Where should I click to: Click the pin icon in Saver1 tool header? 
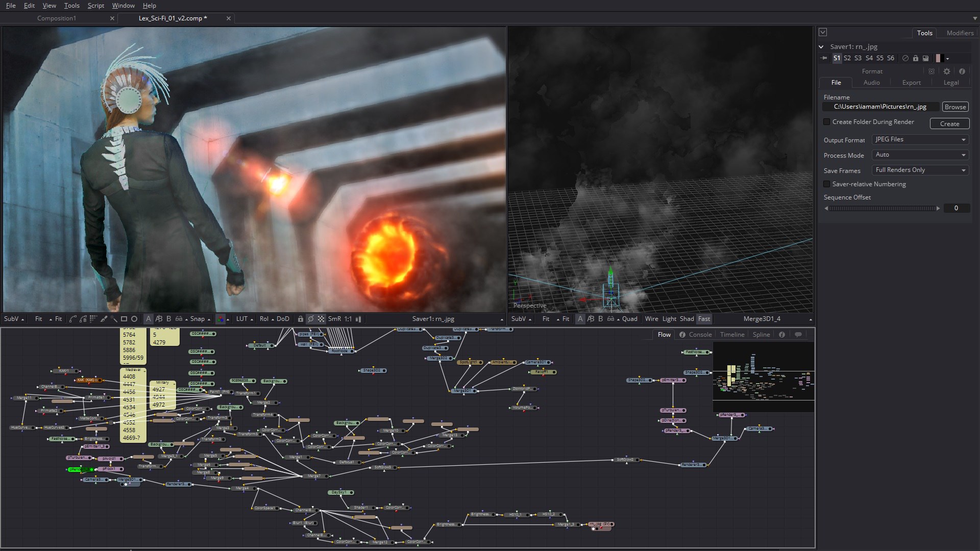click(x=824, y=58)
